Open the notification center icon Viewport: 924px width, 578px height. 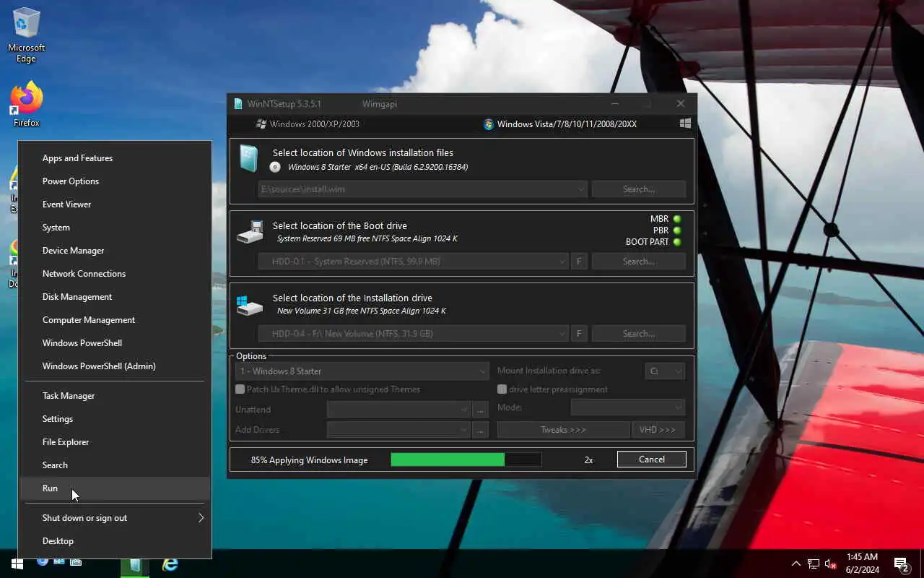[x=902, y=564]
